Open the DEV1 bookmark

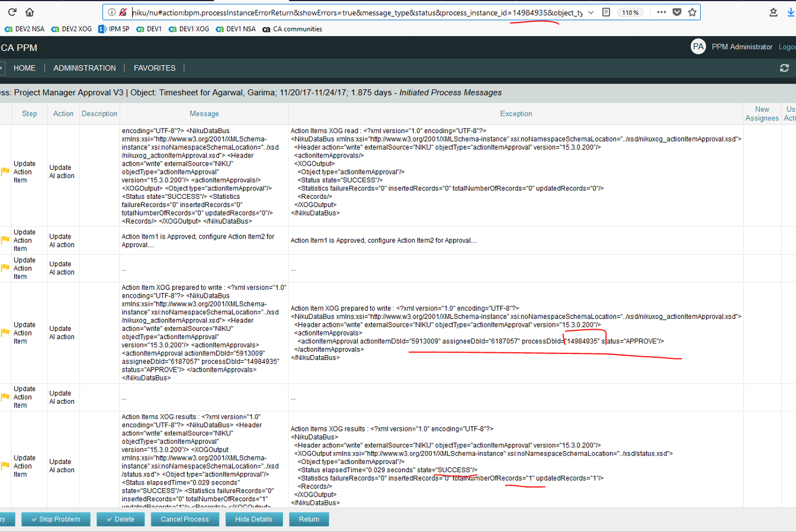pyautogui.click(x=149, y=29)
